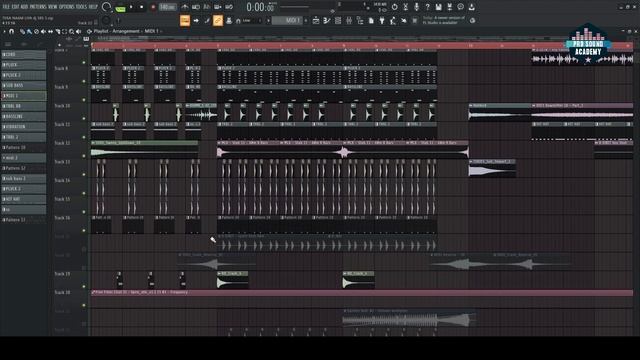
Task: Select the playlist mute tool
Action: (43, 31)
